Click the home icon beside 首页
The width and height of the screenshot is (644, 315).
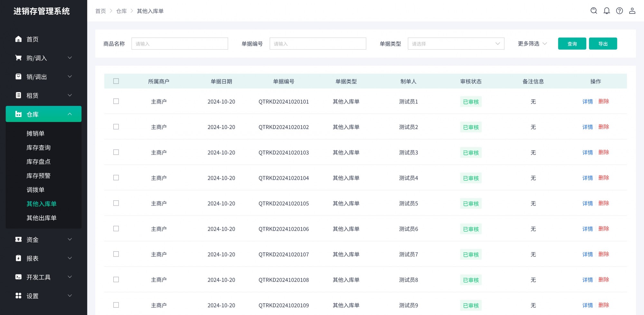pos(18,39)
